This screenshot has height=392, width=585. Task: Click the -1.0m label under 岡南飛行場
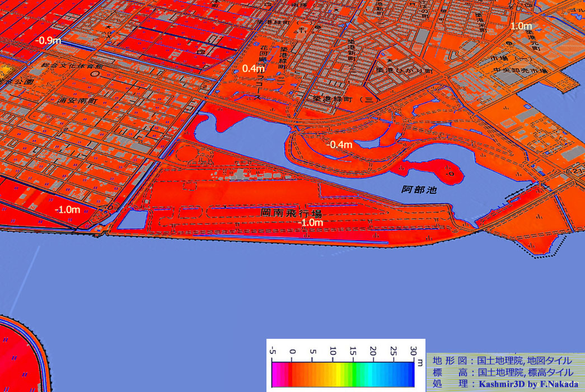click(x=311, y=223)
